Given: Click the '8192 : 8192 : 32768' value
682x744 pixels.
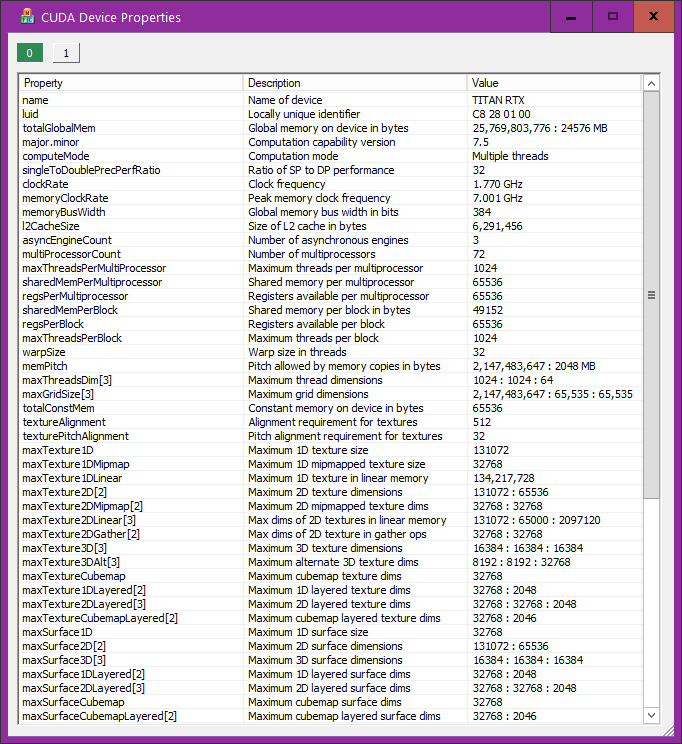Looking at the screenshot, I should pos(521,562).
